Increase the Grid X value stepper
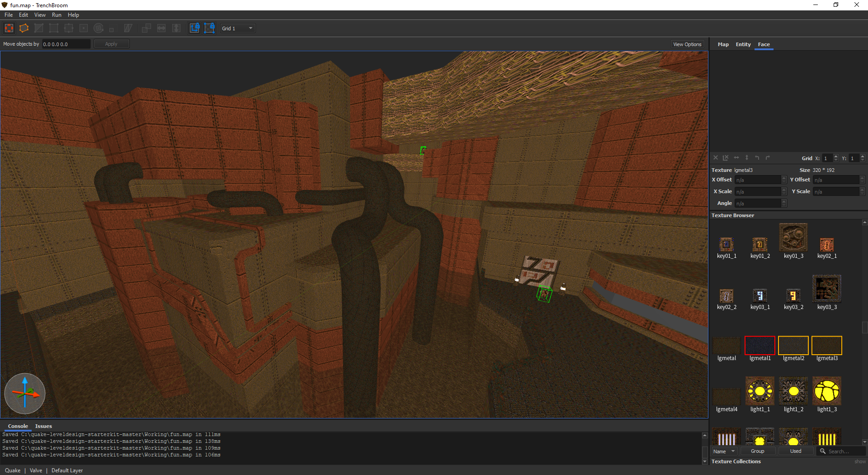The width and height of the screenshot is (868, 475). pyautogui.click(x=836, y=156)
